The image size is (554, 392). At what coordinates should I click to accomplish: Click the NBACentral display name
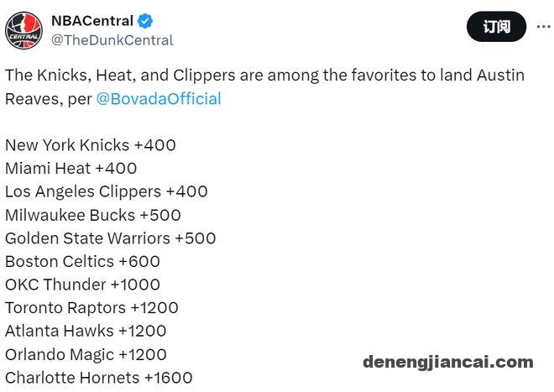point(92,21)
